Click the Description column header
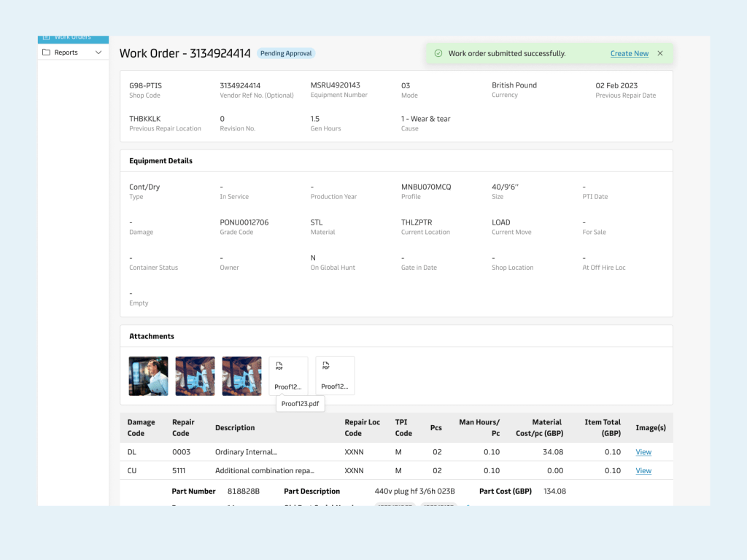 (x=235, y=428)
